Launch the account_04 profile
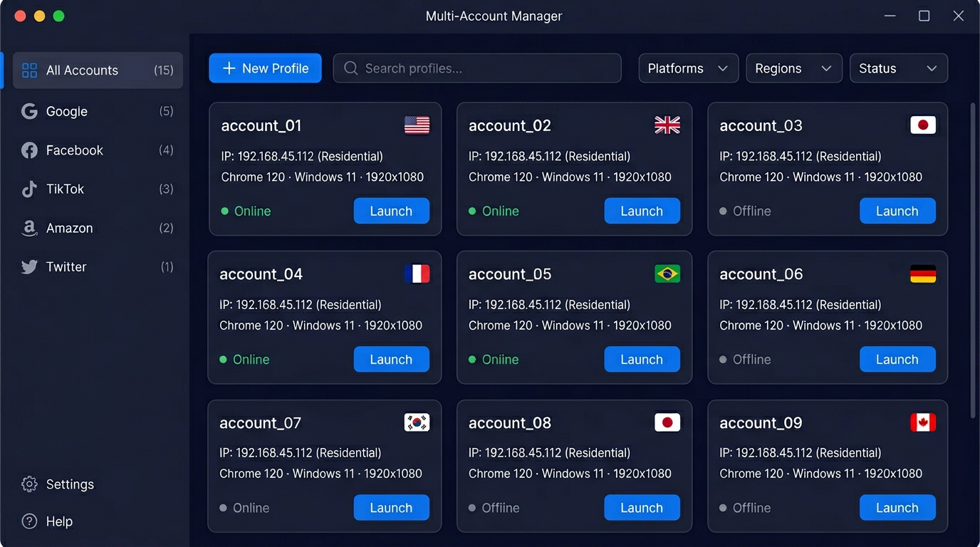This screenshot has width=980, height=547. coord(391,360)
